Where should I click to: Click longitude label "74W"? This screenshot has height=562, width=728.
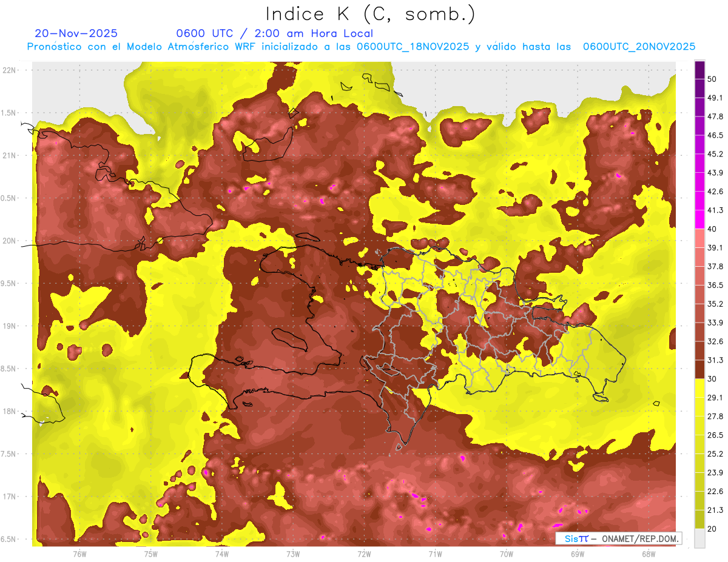[222, 554]
